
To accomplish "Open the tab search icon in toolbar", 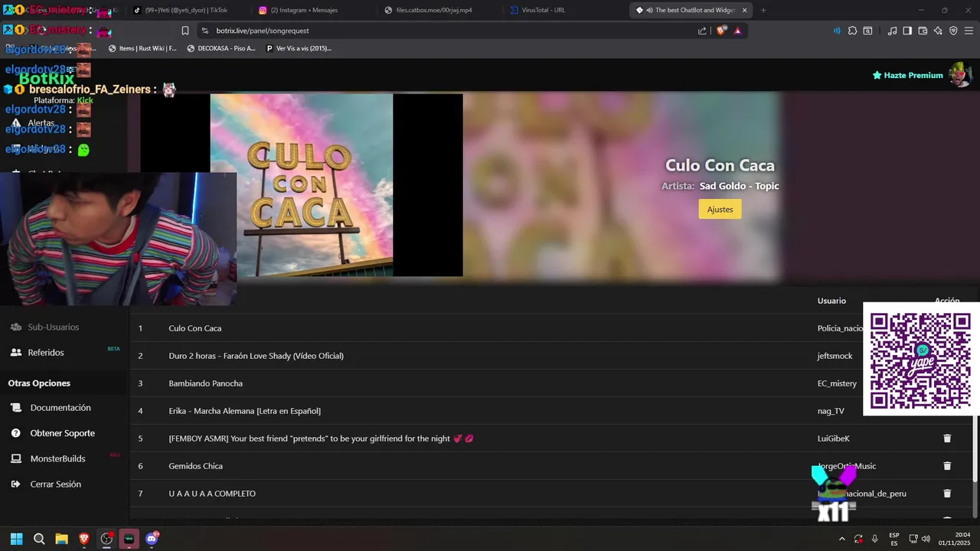I will (867, 31).
